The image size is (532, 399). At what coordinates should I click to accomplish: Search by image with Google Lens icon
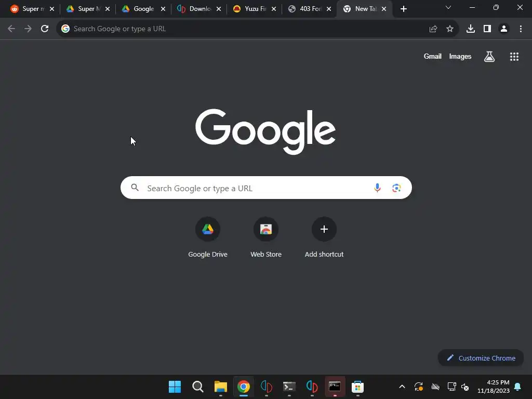coord(396,188)
